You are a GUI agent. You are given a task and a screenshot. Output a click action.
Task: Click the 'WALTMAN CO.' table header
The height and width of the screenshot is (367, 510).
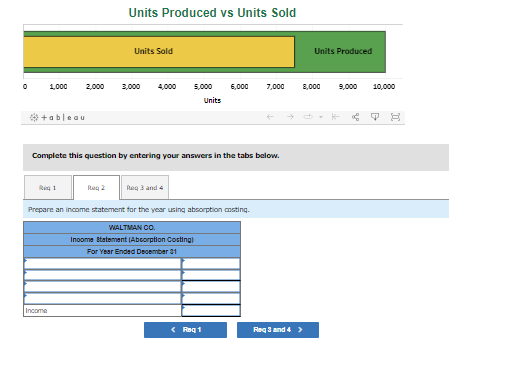(132, 228)
